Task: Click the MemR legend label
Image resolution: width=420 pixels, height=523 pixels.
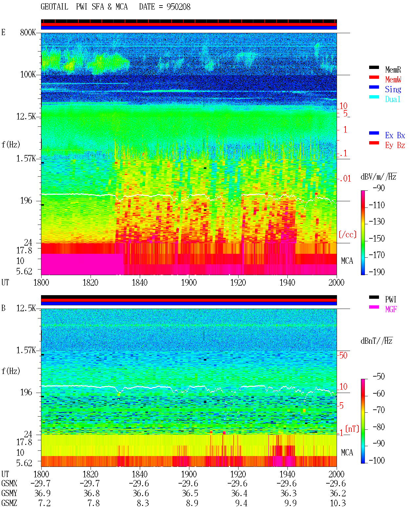Action: point(393,70)
